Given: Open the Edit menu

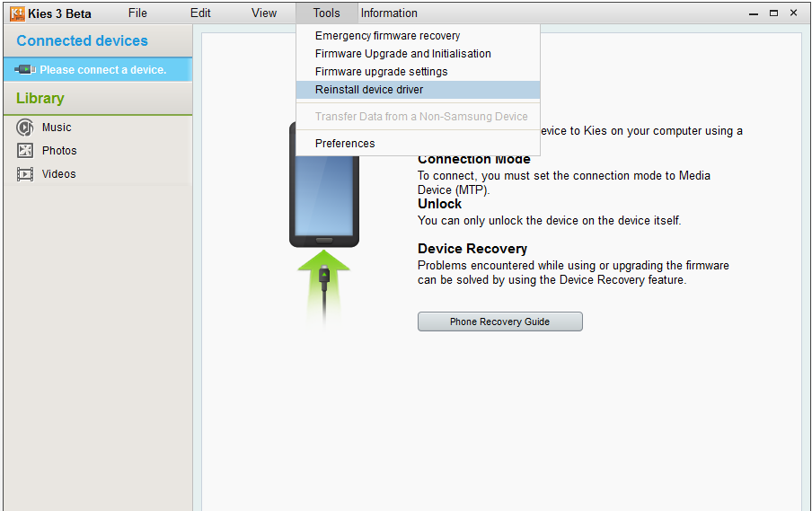Looking at the screenshot, I should (x=200, y=13).
